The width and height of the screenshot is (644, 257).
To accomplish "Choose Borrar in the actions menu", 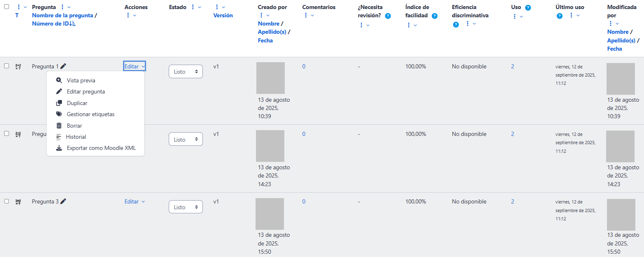I will (74, 126).
